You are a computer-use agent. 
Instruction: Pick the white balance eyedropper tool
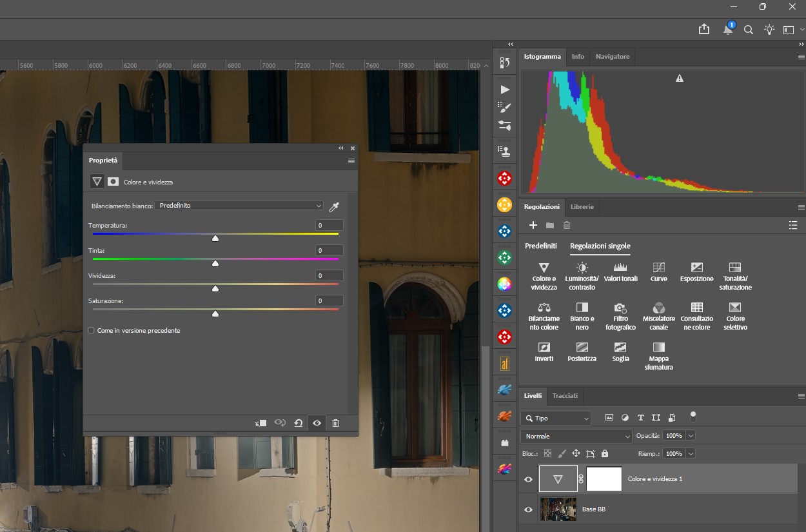pos(334,206)
